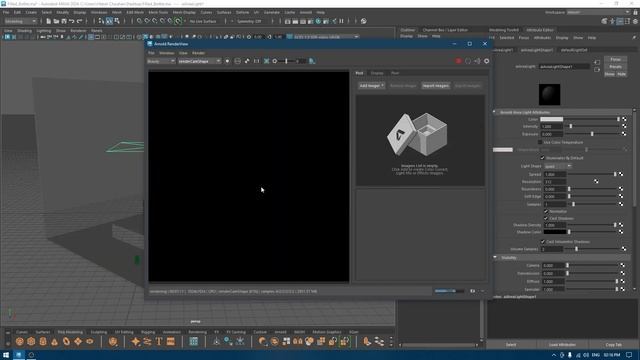Toggle Illuminates By Default checkbox

coord(542,158)
